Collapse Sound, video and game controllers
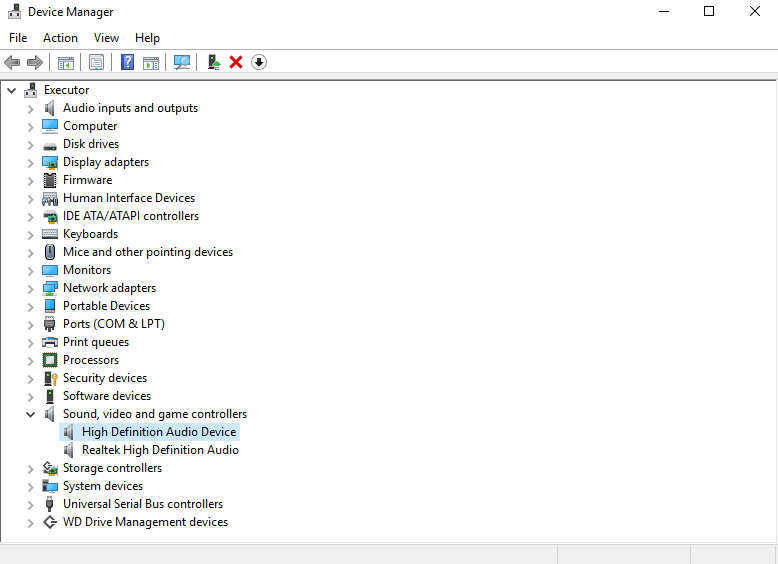 click(31, 414)
